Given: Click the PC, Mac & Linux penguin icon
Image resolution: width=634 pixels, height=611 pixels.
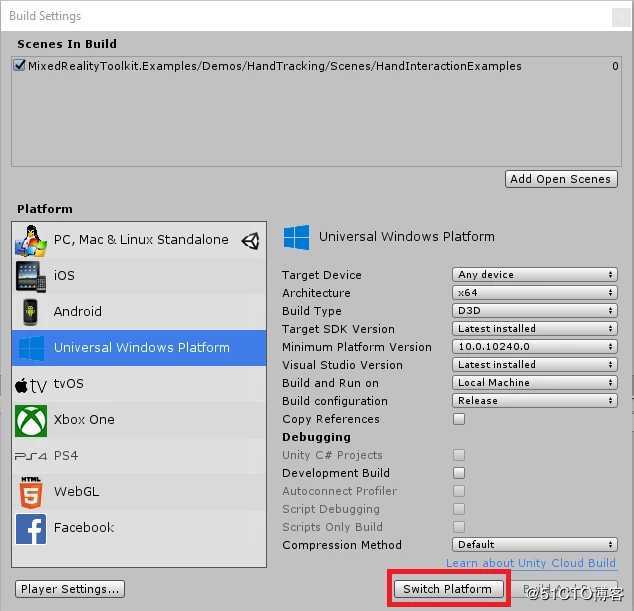Looking at the screenshot, I should (31, 241).
